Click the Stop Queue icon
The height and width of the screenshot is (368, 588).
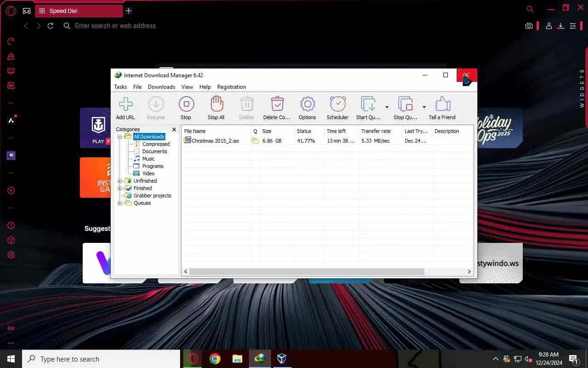(405, 104)
